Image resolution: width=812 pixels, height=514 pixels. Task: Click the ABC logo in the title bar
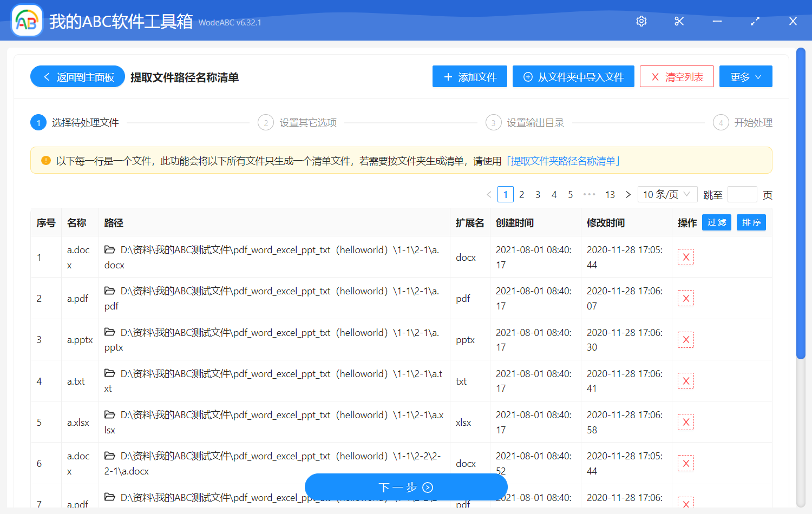click(27, 21)
